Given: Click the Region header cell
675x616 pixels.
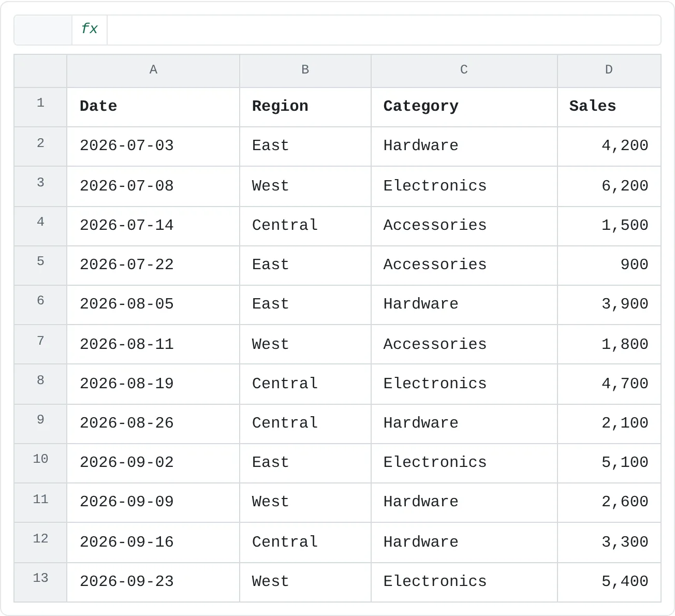Looking at the screenshot, I should (x=305, y=107).
